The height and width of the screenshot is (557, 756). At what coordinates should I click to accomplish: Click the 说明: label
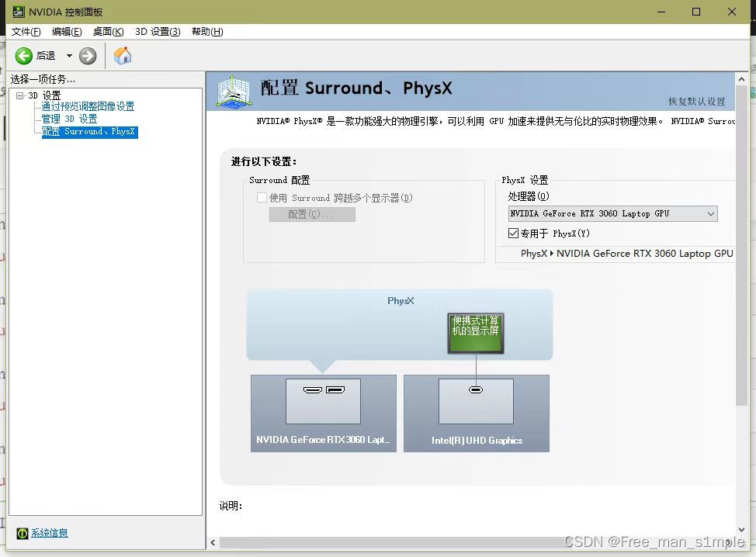[x=231, y=506]
